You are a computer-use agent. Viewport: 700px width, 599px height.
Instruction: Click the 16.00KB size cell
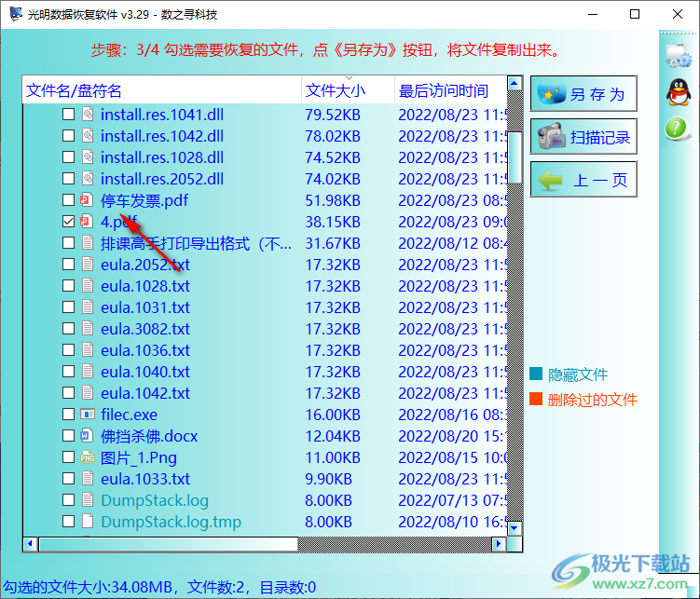click(333, 415)
